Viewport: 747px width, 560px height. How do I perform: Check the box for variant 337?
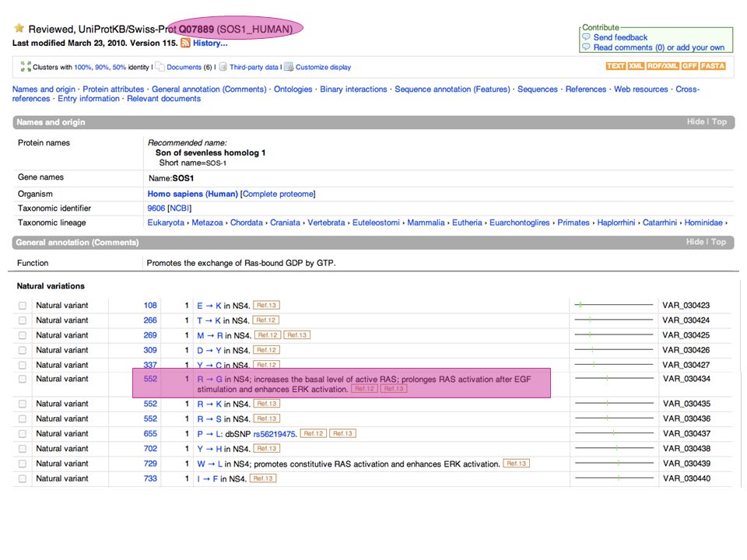(x=23, y=365)
